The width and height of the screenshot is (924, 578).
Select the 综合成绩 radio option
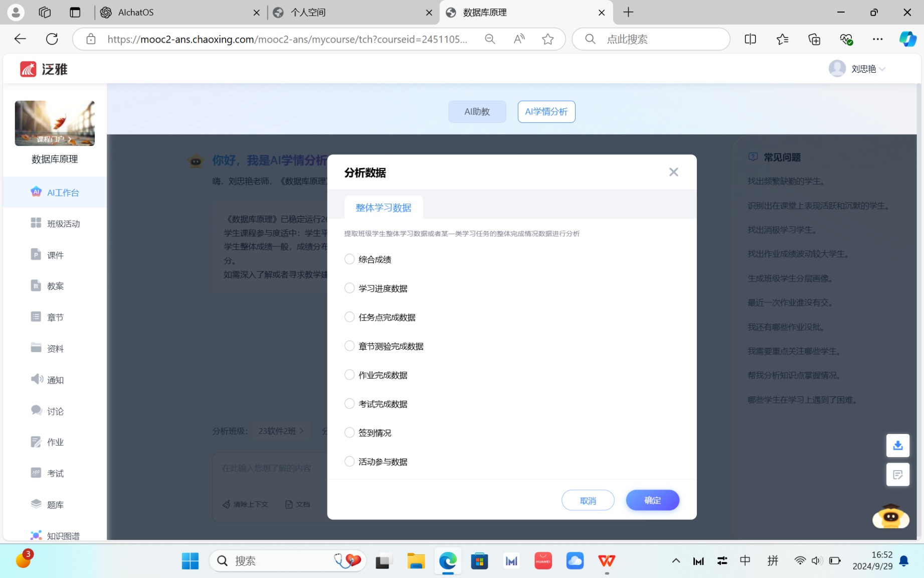(349, 259)
